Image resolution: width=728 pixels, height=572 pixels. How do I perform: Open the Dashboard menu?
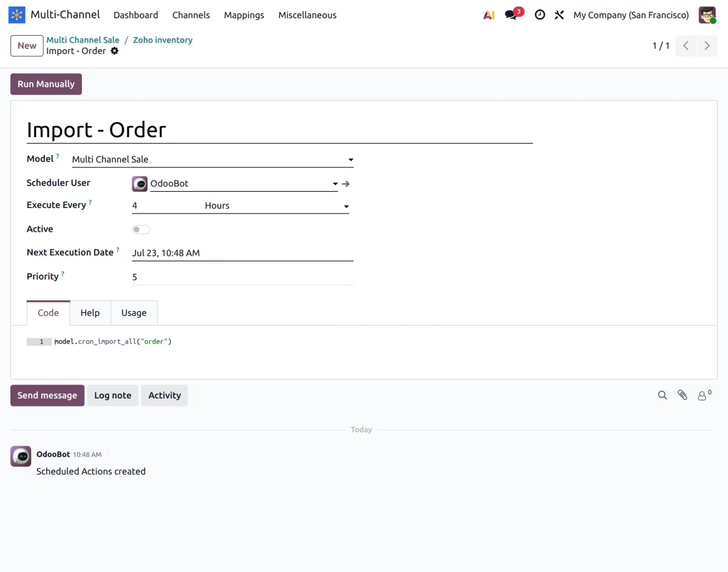click(x=136, y=15)
